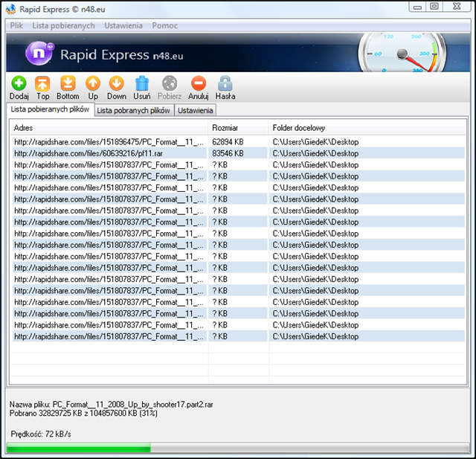This screenshot has width=476, height=459.
Task: Switch to Lista pobranych plików tab
Action: click(x=134, y=111)
